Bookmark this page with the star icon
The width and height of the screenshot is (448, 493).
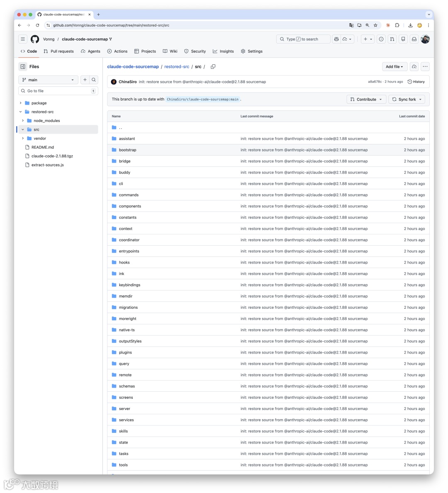click(x=375, y=25)
